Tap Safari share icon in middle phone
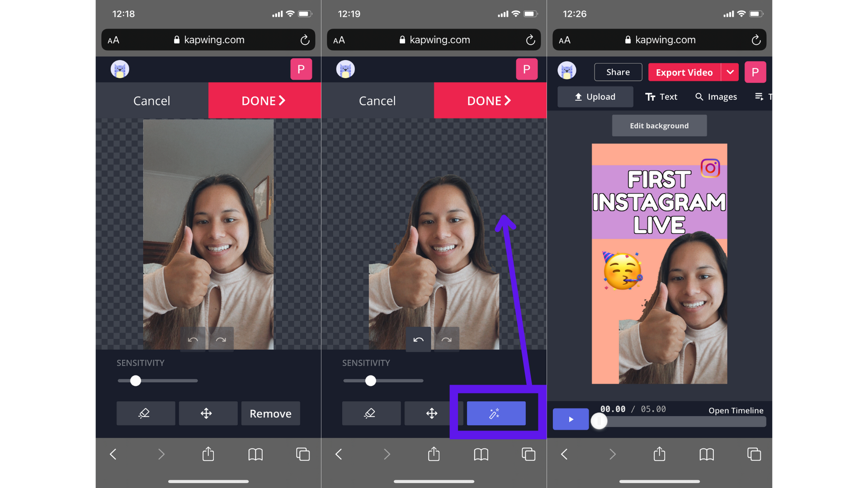This screenshot has width=868, height=488. (434, 454)
